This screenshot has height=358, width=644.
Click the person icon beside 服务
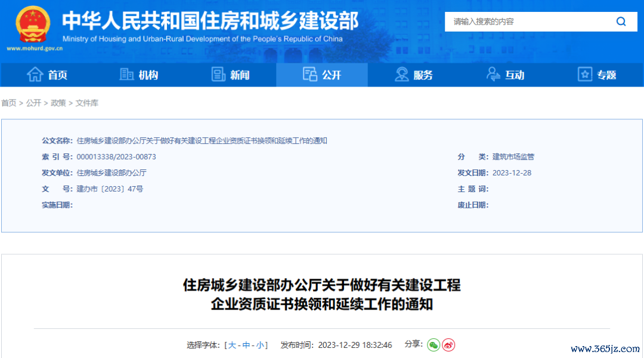tap(401, 75)
